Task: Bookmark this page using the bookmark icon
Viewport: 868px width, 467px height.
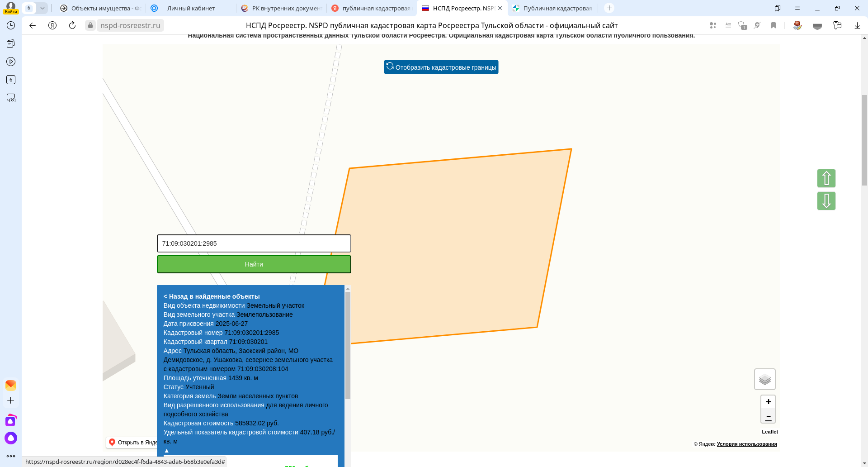Action: 774,25
